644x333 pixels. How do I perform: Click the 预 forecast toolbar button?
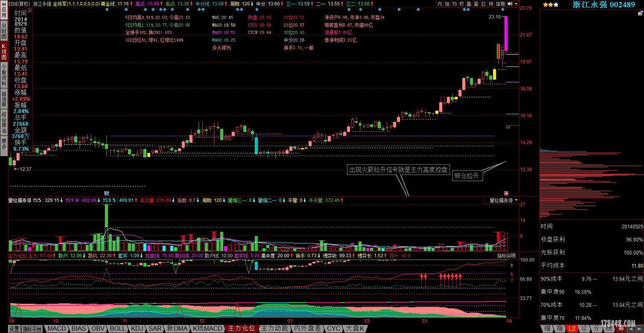click(x=491, y=3)
